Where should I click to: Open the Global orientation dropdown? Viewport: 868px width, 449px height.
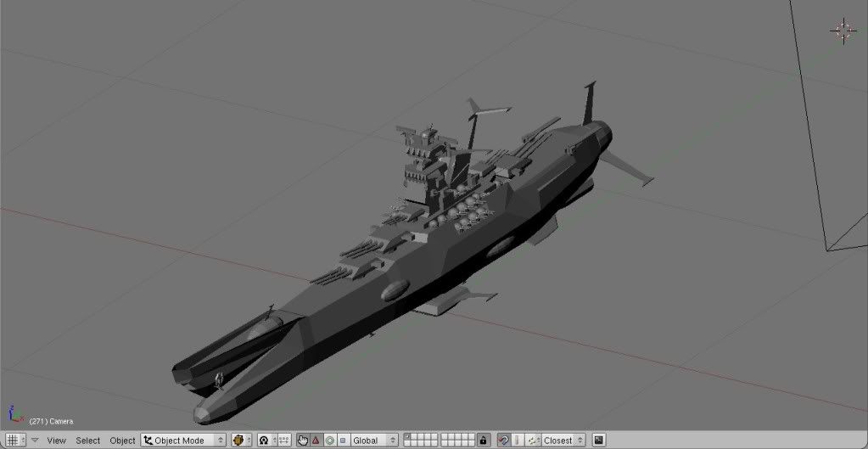(x=374, y=441)
